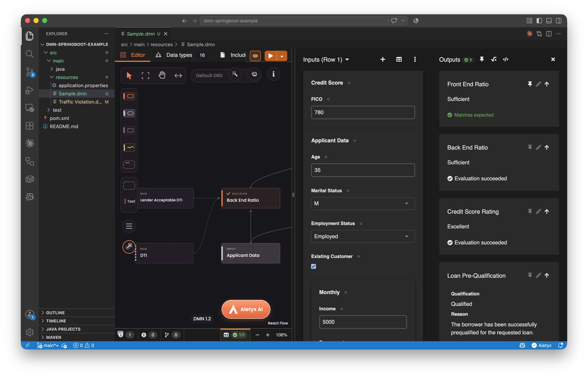Click the autolayout magic wand icon
This screenshot has height=377, width=588.
pyautogui.click(x=235, y=74)
